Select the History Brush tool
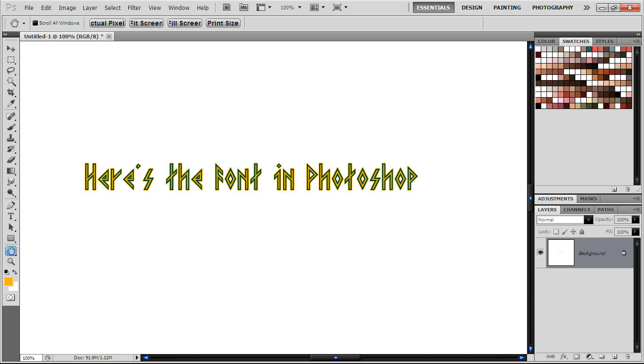This screenshot has width=644, height=364. [10, 149]
